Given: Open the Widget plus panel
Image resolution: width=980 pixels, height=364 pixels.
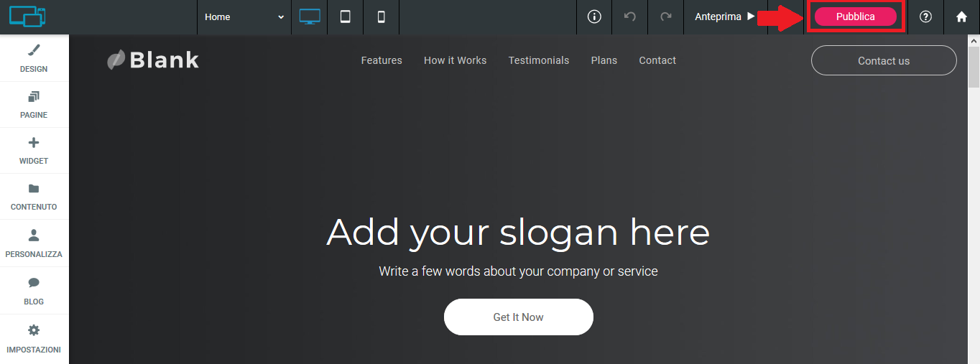Looking at the screenshot, I should (x=34, y=150).
